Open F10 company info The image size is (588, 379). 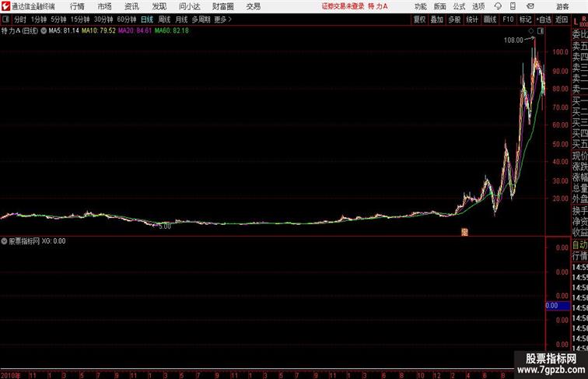[x=508, y=19]
